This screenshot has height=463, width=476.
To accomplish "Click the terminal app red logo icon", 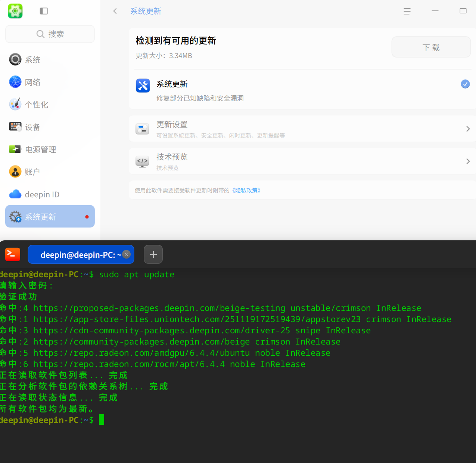I will coord(13,254).
